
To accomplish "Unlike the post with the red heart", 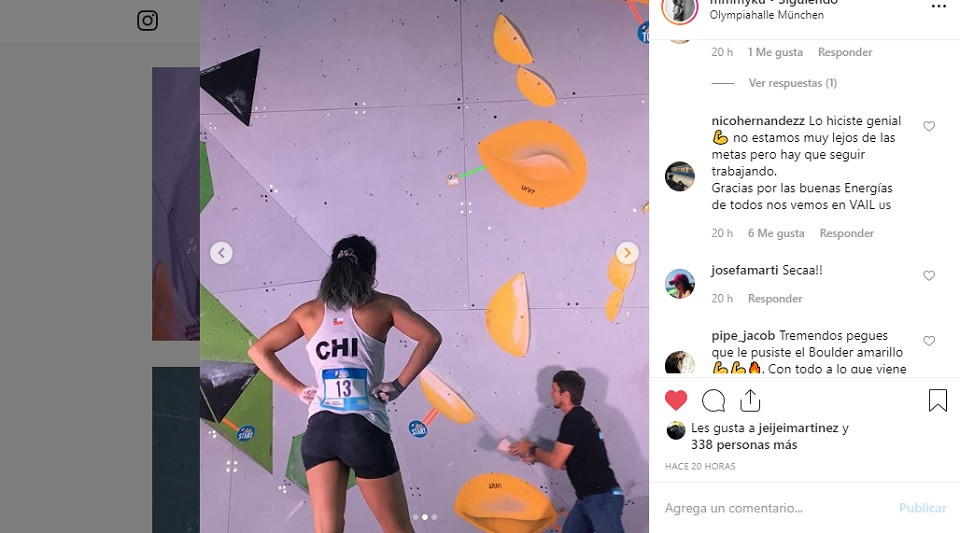I will tap(676, 400).
